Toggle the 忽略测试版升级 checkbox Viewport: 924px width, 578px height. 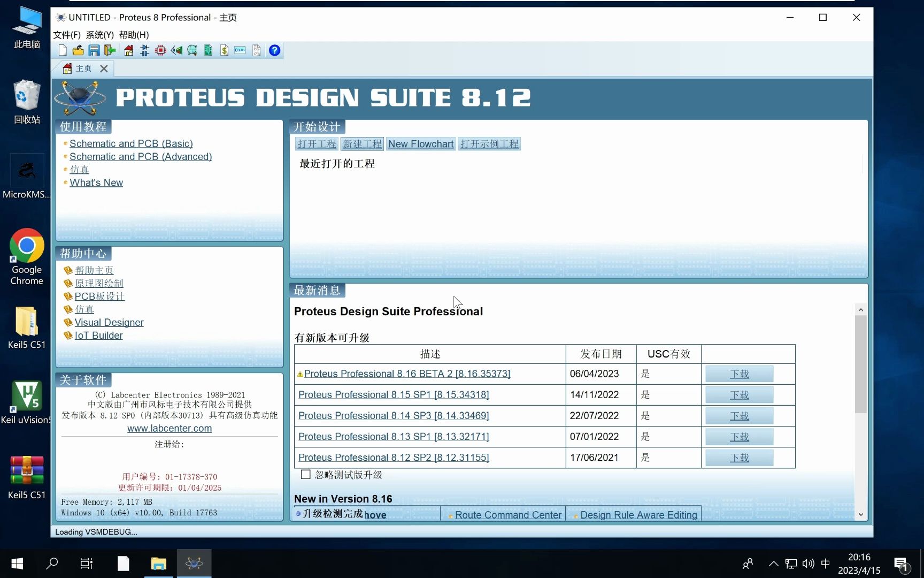pos(305,475)
